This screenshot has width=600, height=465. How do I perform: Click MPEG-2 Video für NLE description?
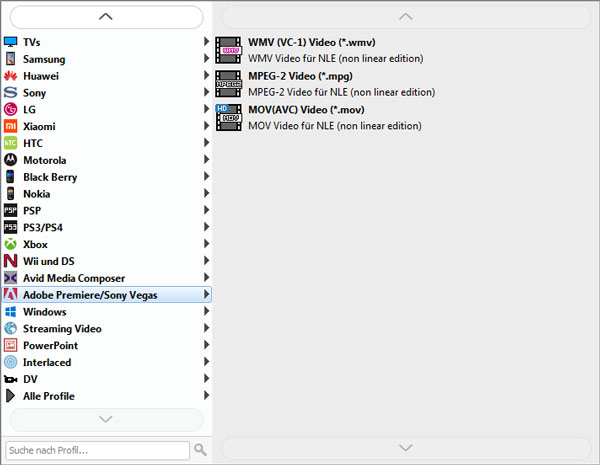click(x=342, y=92)
